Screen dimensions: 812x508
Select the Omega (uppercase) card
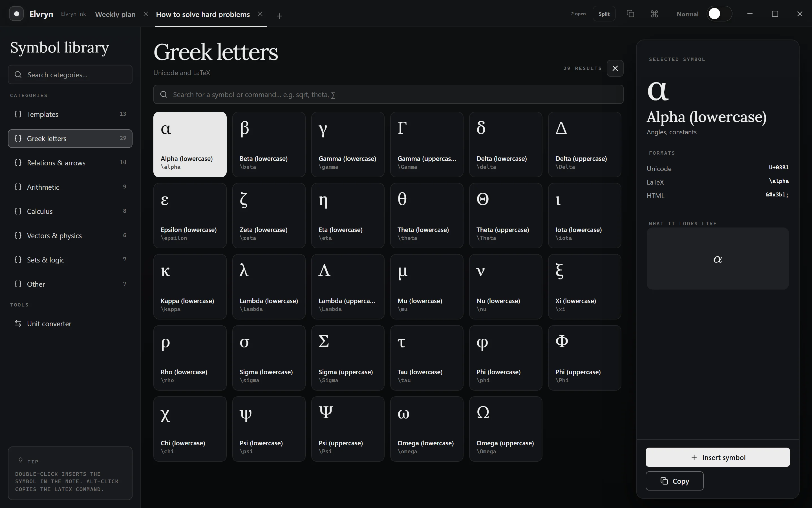[506, 429]
